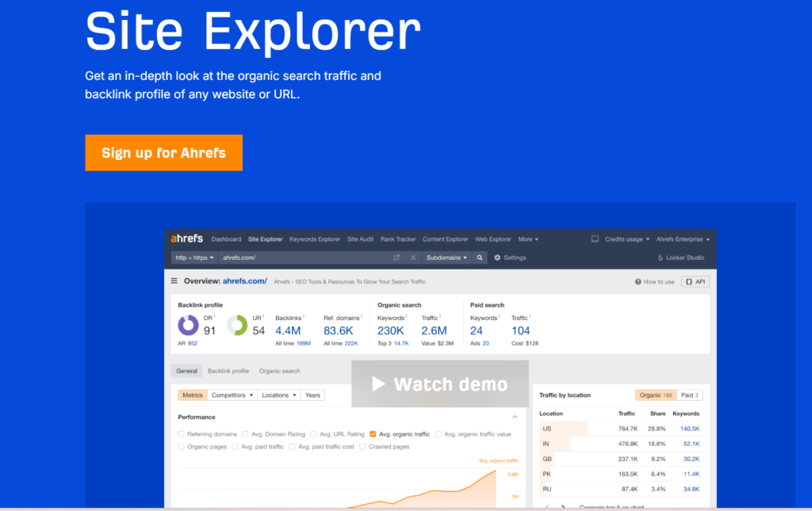Click the paid Keywords 24 value

(x=477, y=330)
